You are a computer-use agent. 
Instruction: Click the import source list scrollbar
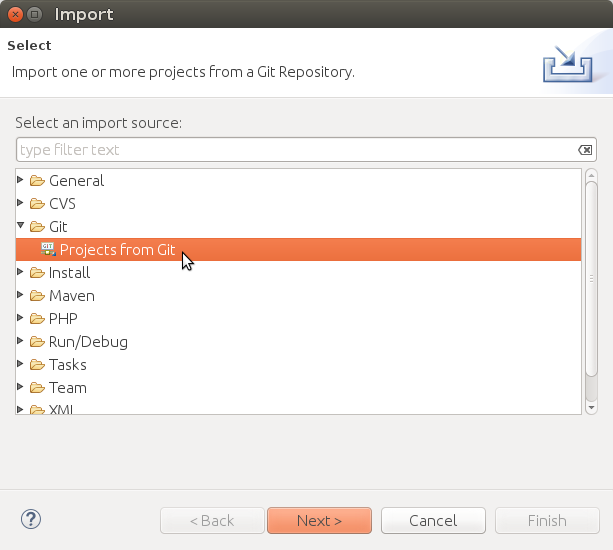point(591,290)
